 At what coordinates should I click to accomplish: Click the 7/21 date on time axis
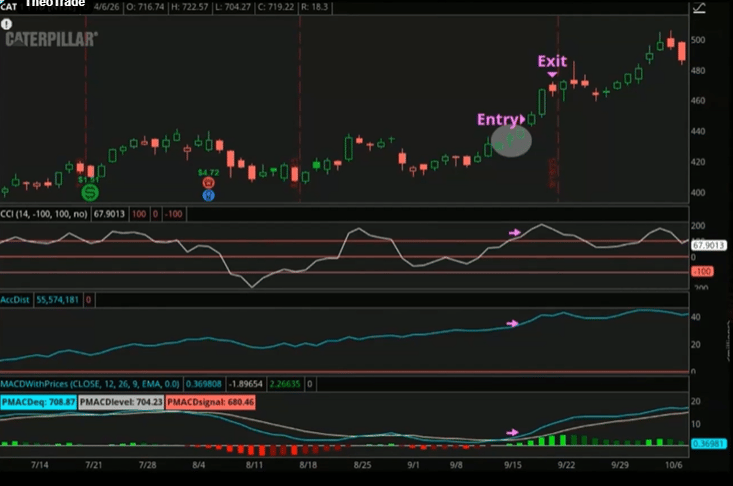[x=93, y=465]
